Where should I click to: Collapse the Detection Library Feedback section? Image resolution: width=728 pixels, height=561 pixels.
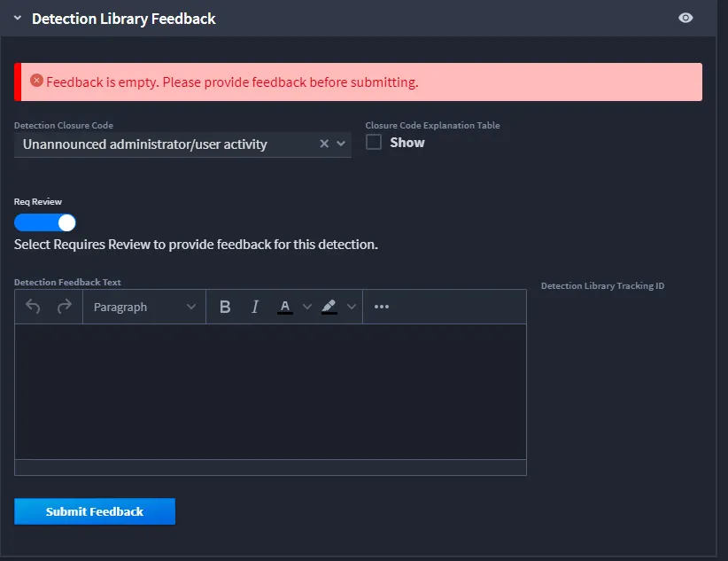18,18
